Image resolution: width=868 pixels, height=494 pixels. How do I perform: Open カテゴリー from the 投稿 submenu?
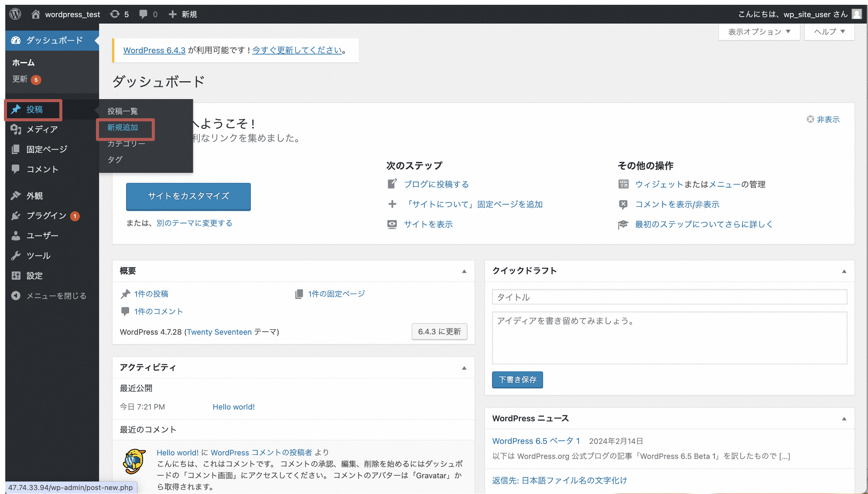tap(125, 143)
